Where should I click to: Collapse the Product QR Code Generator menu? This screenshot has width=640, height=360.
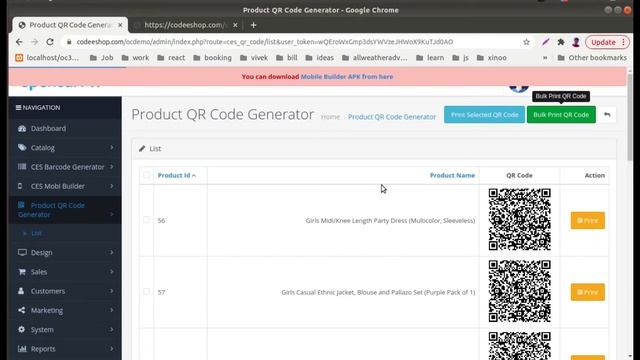(65, 210)
